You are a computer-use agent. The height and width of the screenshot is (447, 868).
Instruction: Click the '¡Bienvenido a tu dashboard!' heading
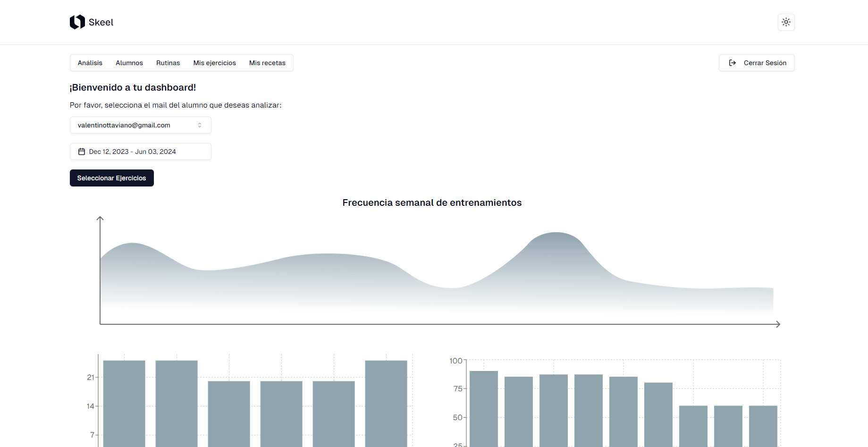pyautogui.click(x=133, y=87)
